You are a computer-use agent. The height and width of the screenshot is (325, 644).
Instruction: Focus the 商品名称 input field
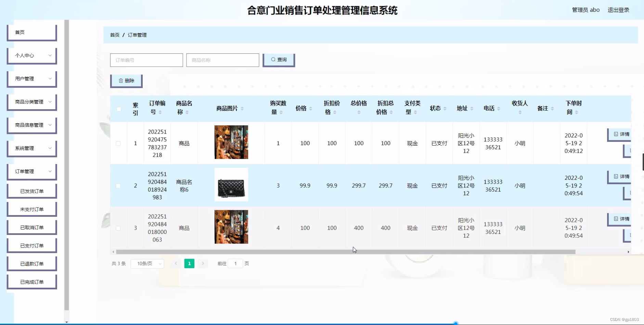(223, 60)
